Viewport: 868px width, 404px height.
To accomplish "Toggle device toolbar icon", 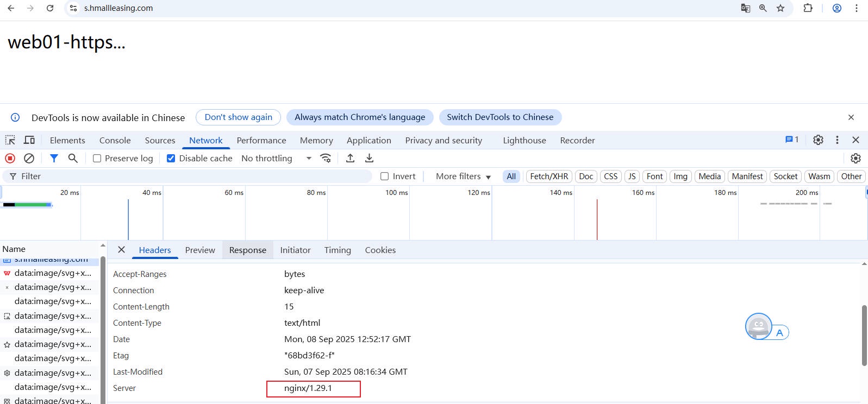I will click(x=29, y=140).
